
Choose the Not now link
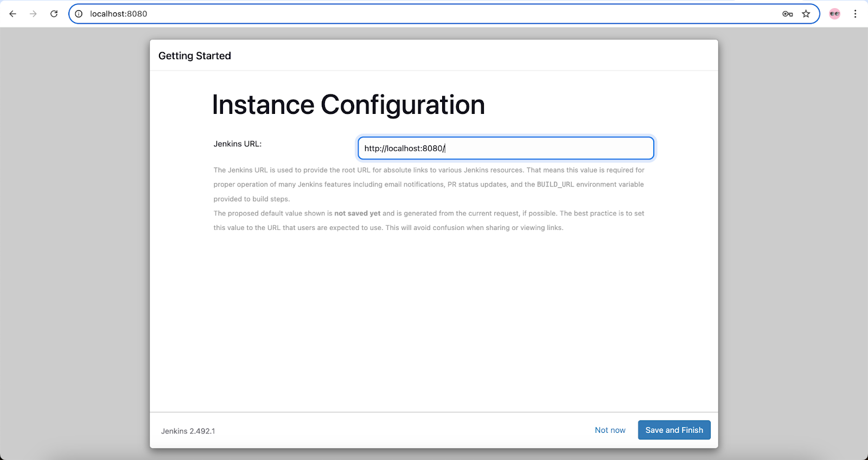(x=610, y=430)
